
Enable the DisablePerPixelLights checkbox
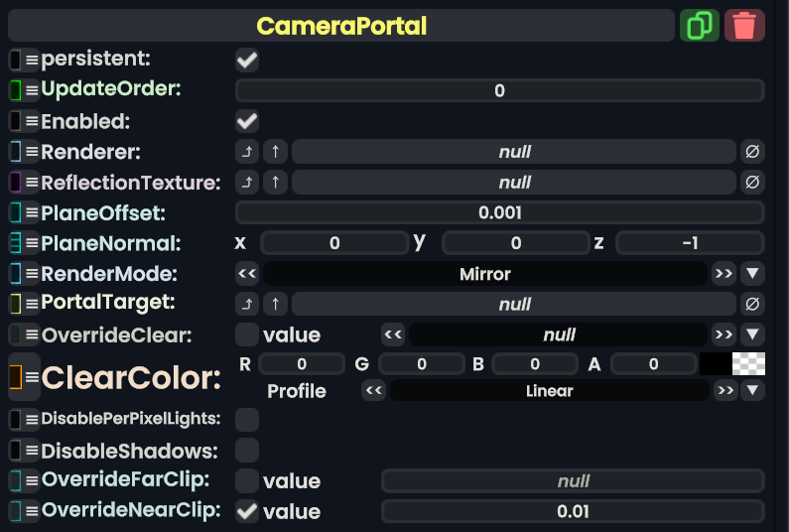point(247,420)
